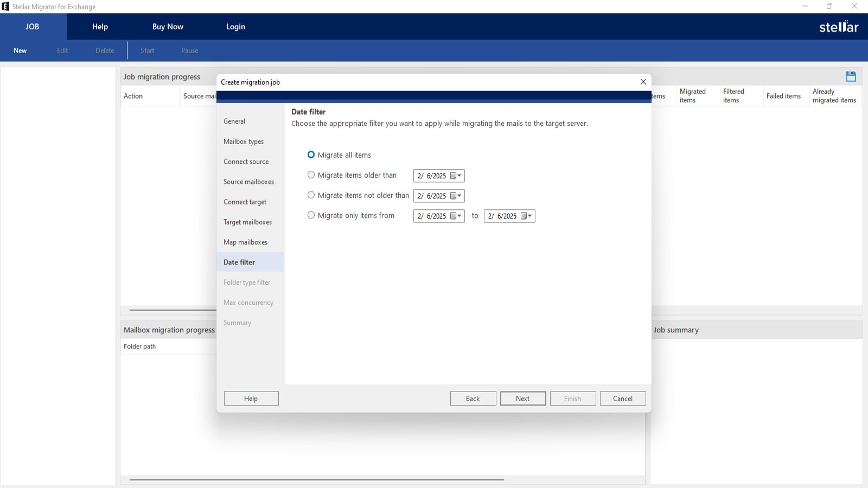This screenshot has height=488, width=868.
Task: Switch to the Buy Now tab
Action: point(168,27)
